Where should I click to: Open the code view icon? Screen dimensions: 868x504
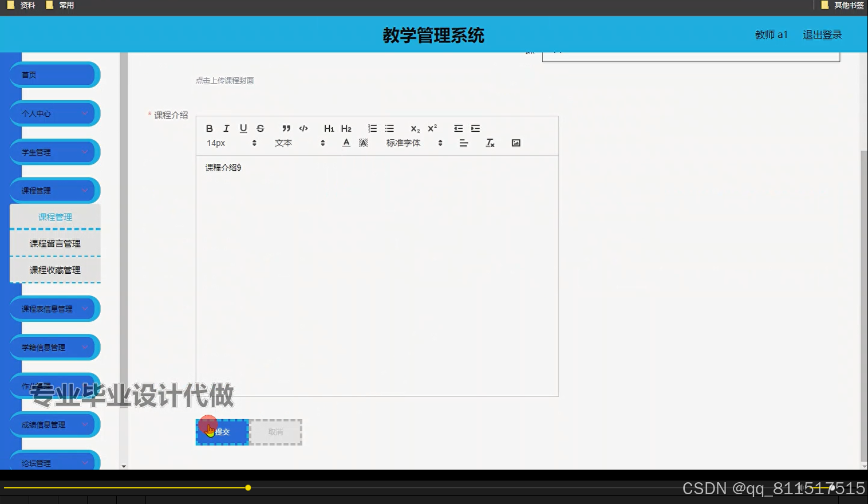303,128
